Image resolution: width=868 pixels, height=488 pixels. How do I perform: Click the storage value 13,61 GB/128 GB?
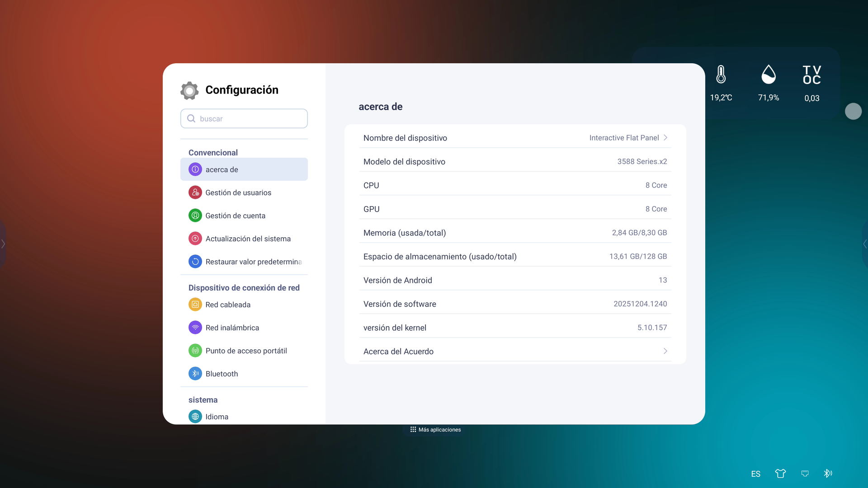638,256
